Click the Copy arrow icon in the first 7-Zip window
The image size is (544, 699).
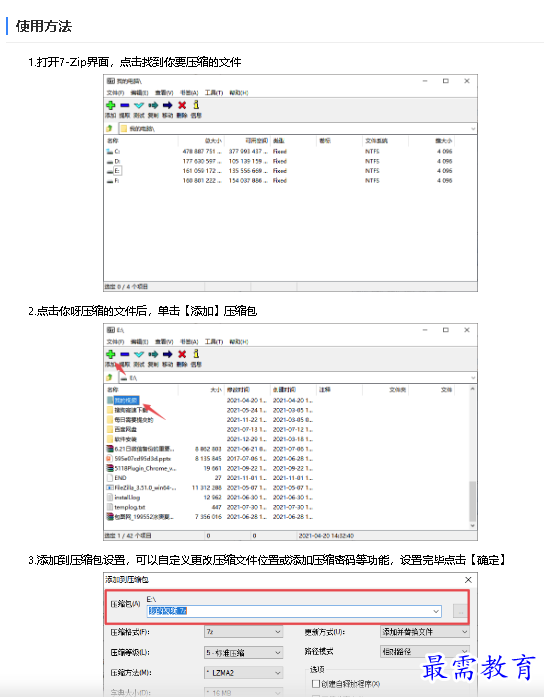153,105
